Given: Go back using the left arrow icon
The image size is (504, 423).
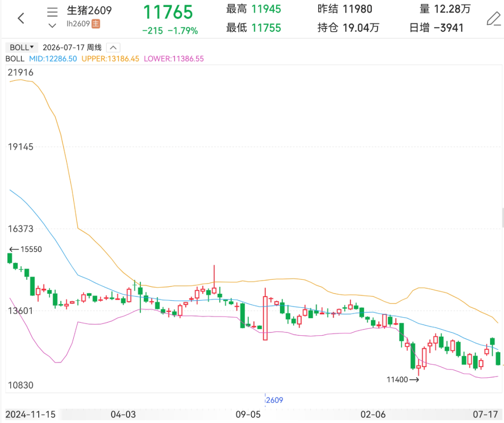Looking at the screenshot, I should tap(21, 18).
